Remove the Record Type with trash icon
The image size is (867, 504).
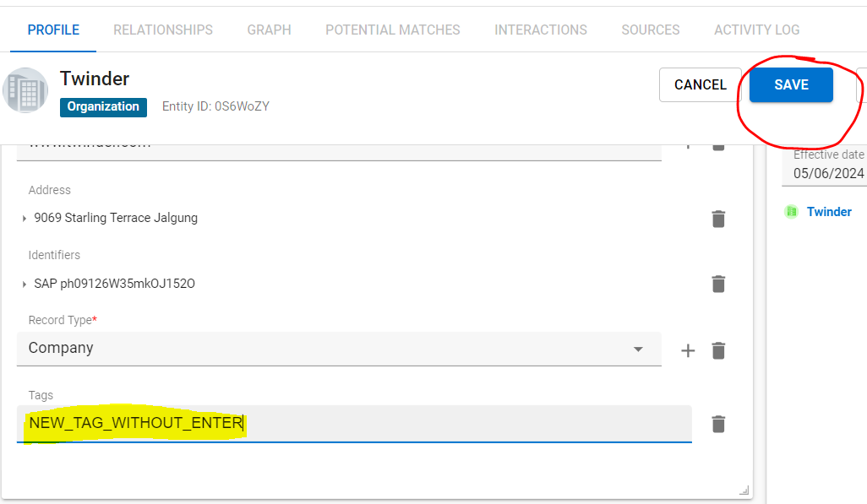(x=718, y=350)
